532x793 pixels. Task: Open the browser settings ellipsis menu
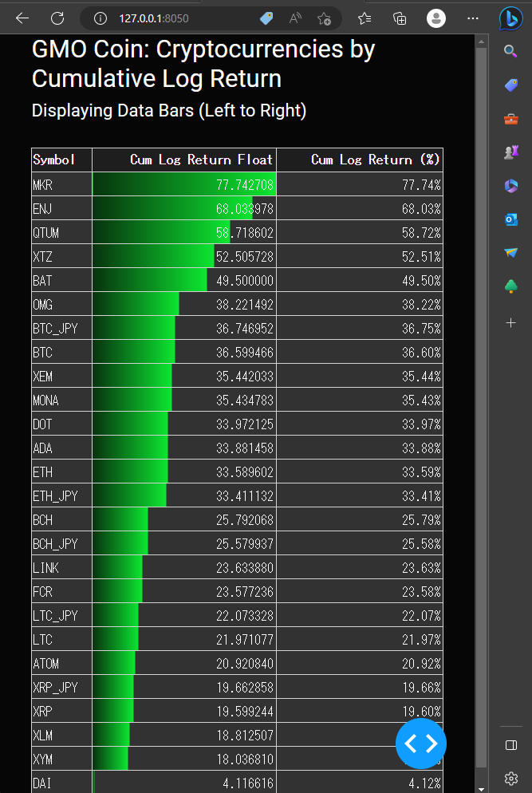(x=473, y=18)
